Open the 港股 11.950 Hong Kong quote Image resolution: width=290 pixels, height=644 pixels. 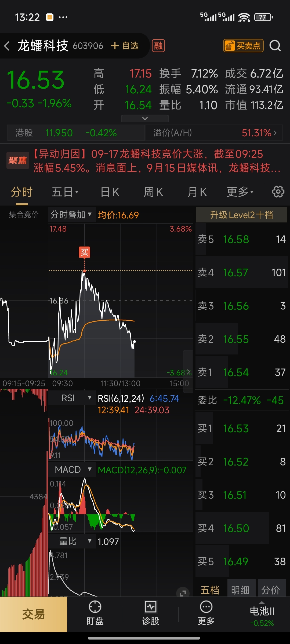[76, 133]
